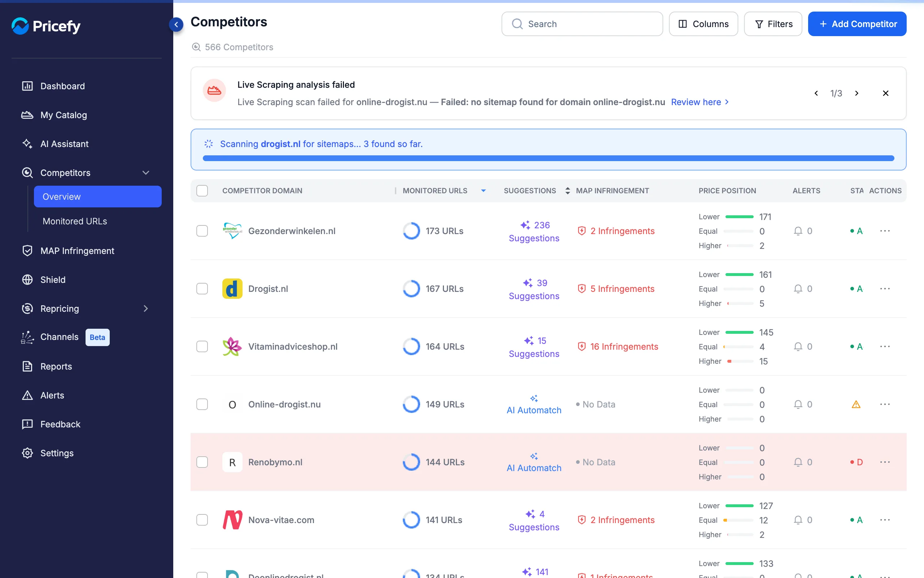Open actions menu for Vitaminadviceshop.nl
The image size is (924, 578).
[885, 346]
